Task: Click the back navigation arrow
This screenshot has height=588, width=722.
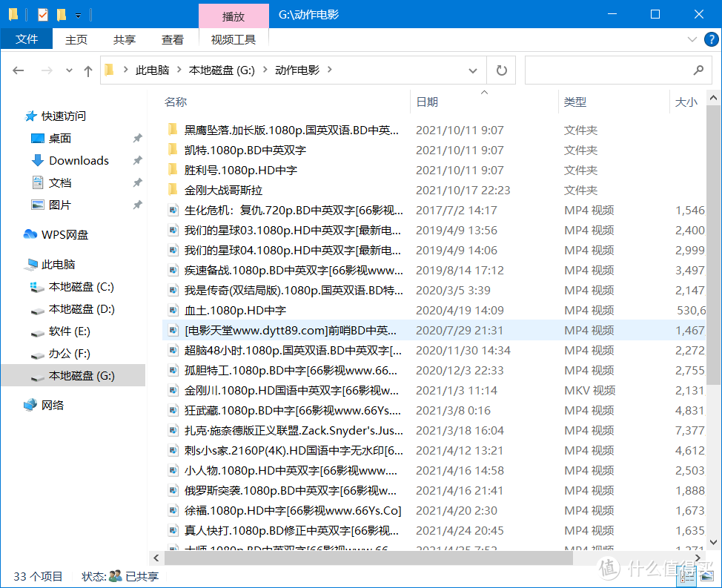Action: pos(19,70)
